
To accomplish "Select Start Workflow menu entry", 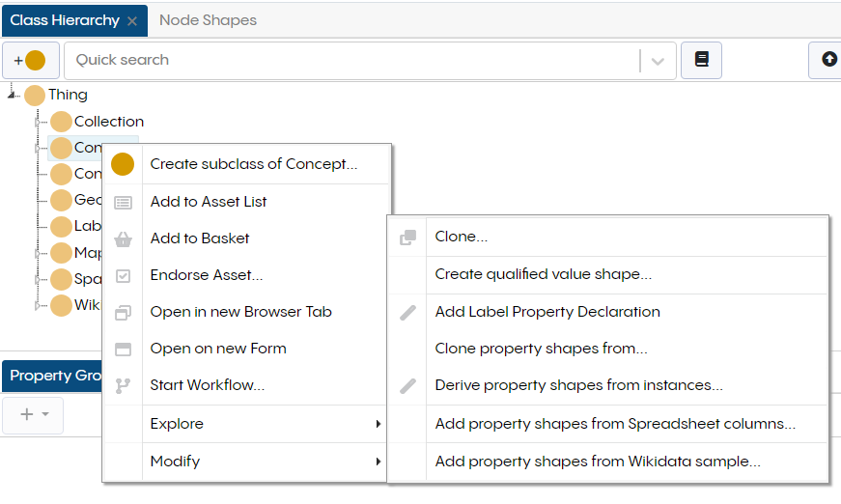I will click(x=245, y=385).
